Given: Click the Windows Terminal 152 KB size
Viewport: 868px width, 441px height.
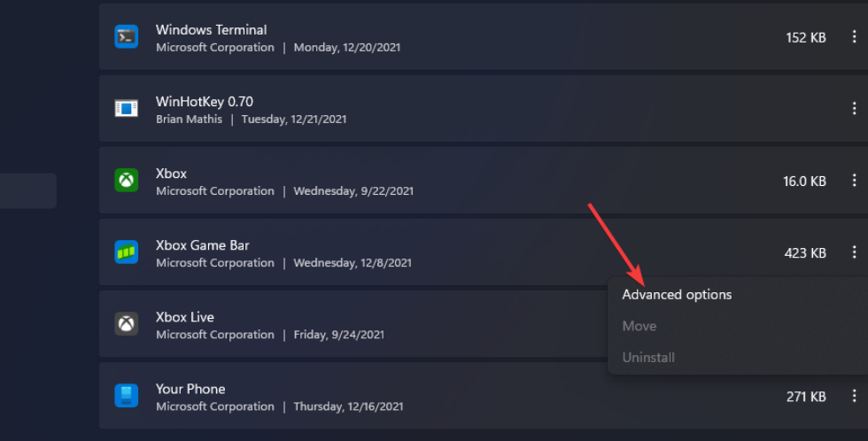Looking at the screenshot, I should pos(806,38).
